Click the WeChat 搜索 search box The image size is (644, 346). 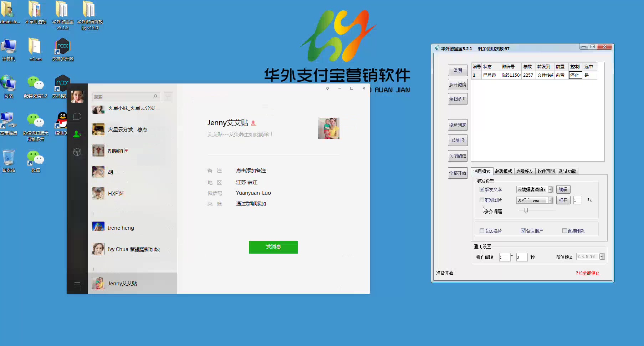[126, 97]
